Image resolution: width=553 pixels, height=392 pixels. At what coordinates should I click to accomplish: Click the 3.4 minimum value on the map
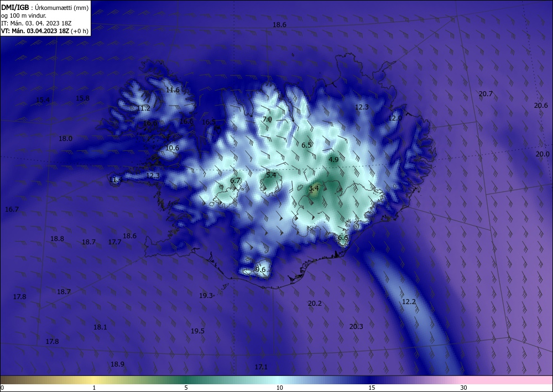[314, 188]
